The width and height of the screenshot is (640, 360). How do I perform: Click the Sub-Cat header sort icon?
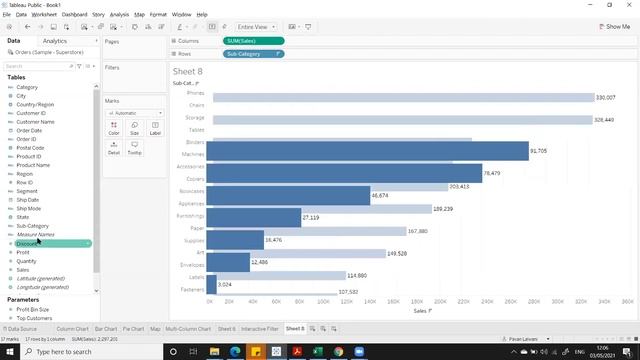coord(197,83)
